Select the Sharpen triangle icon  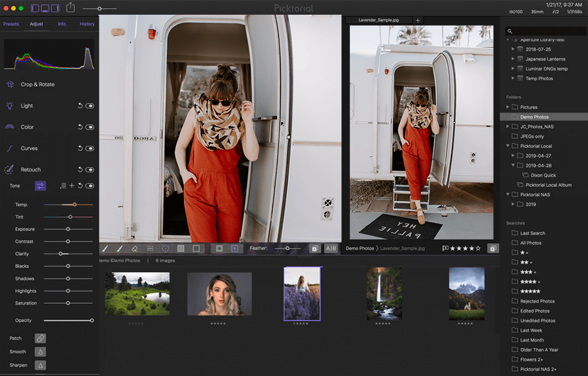(x=40, y=365)
